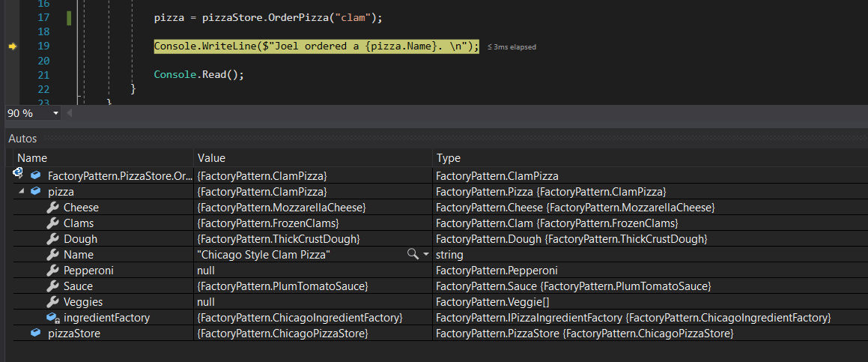Click the FactoryPattern.ClamPizza type cell in first row
868x362 pixels.
point(651,175)
